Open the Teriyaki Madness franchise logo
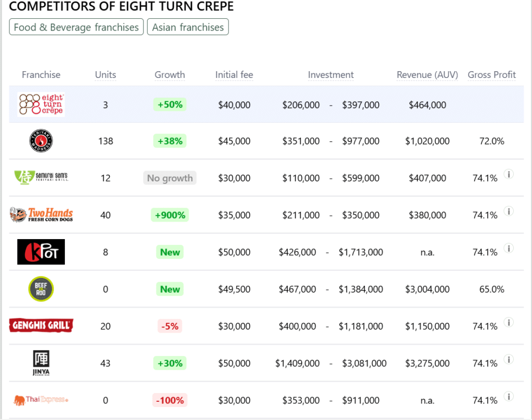 [x=41, y=141]
